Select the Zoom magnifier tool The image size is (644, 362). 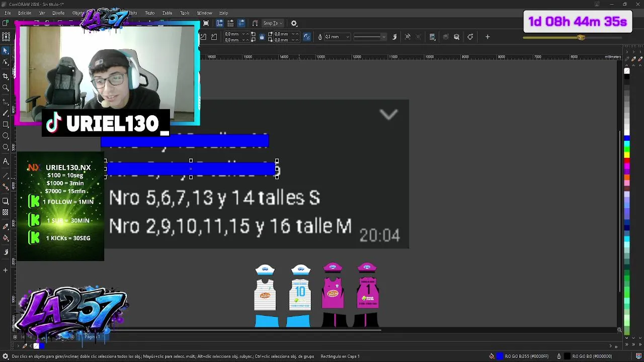[x=6, y=88]
